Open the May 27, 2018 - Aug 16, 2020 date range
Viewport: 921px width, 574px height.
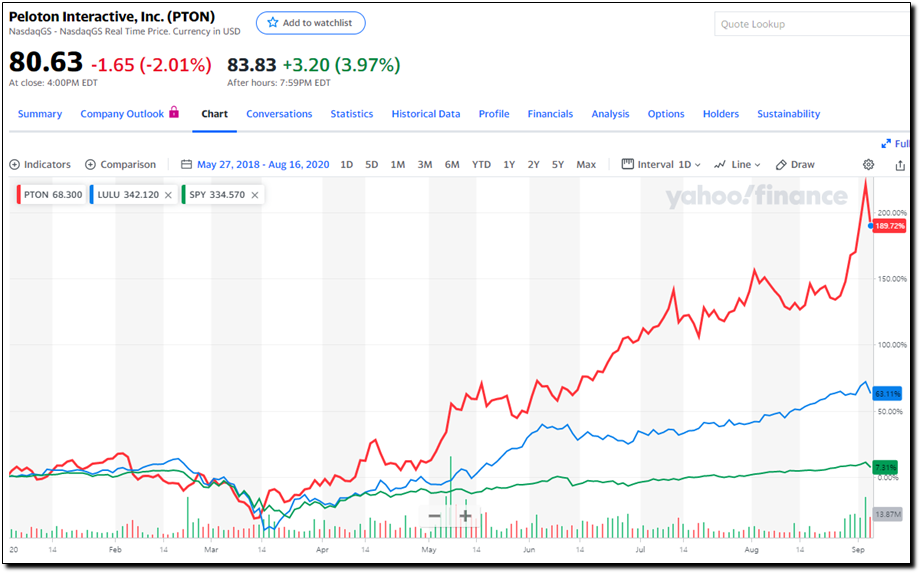click(x=263, y=165)
